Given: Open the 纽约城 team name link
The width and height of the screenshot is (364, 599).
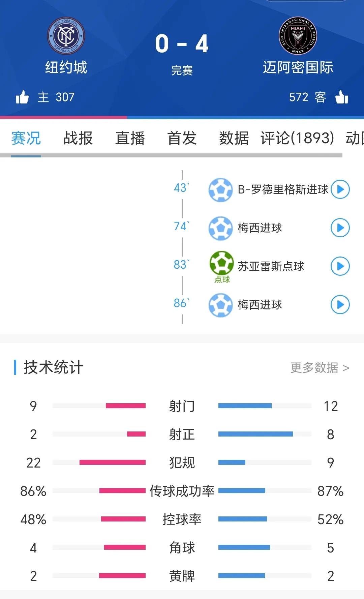Looking at the screenshot, I should [x=66, y=67].
